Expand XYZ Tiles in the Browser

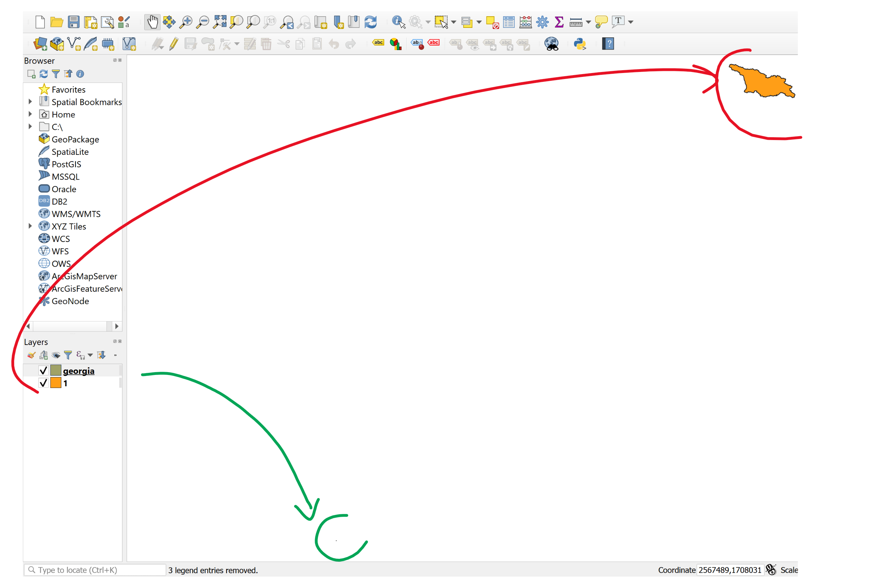pos(30,226)
